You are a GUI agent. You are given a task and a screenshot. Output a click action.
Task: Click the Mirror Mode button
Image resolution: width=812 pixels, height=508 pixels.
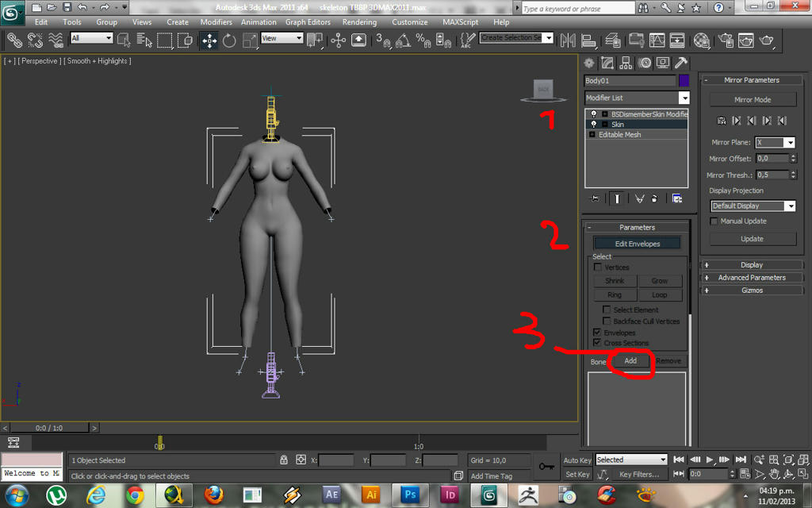[x=753, y=99]
